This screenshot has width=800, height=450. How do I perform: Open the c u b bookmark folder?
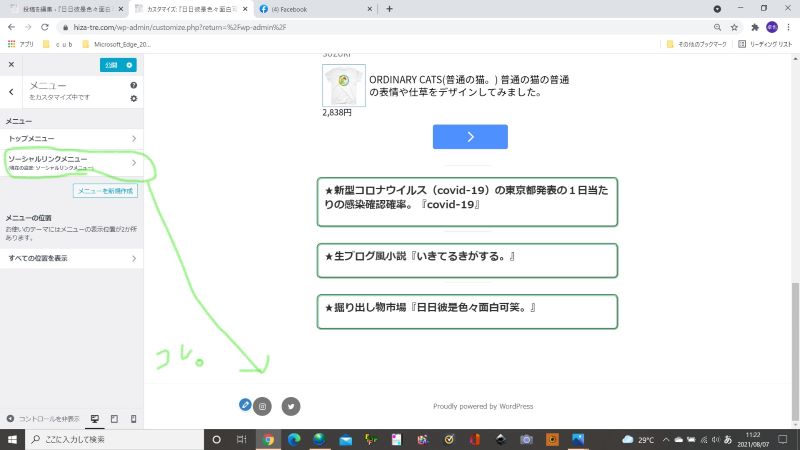[x=58, y=44]
